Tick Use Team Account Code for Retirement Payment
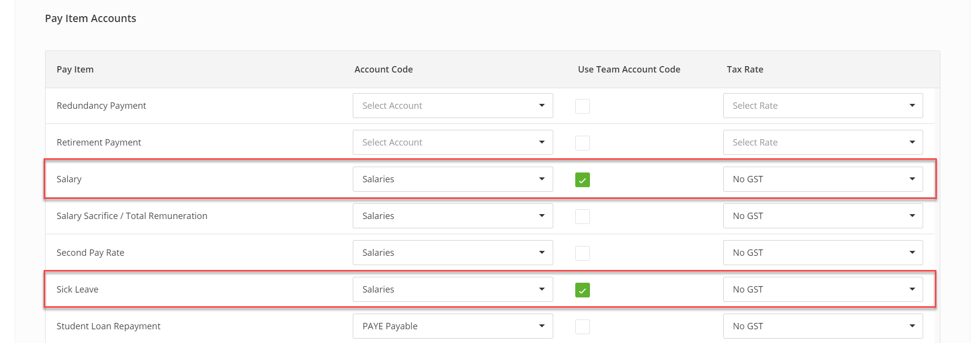980x343 pixels. pyautogui.click(x=582, y=143)
